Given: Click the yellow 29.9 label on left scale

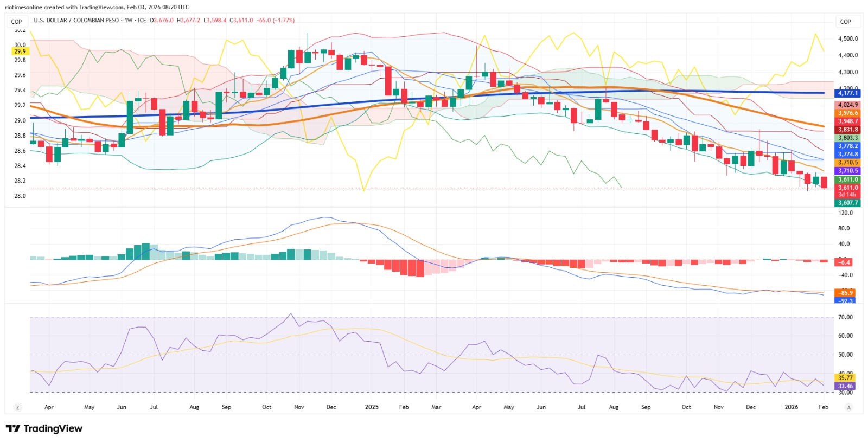Looking at the screenshot, I should click(20, 51).
